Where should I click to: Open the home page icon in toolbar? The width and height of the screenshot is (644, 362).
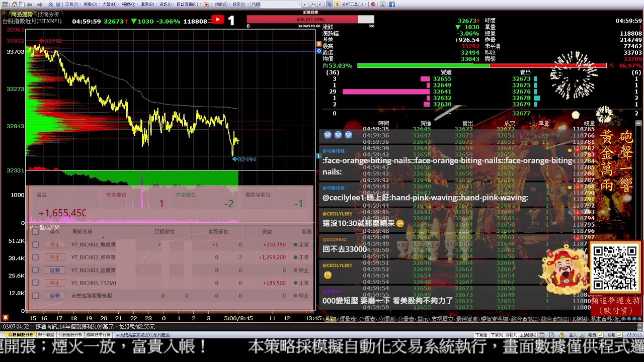pos(15,4)
